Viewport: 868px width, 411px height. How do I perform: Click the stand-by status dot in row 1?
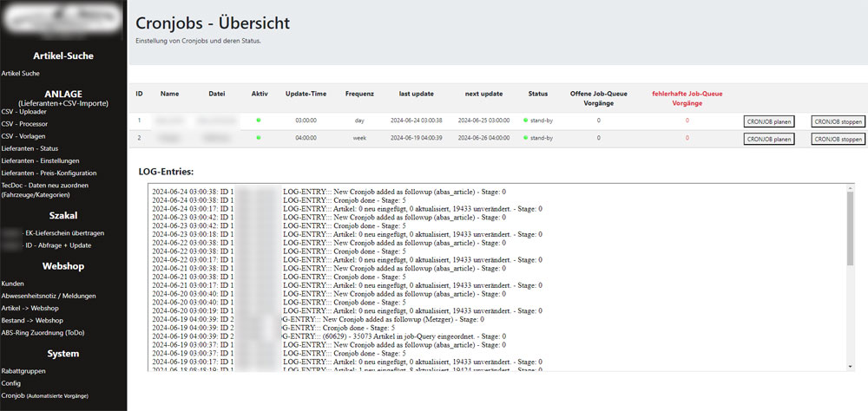point(526,121)
